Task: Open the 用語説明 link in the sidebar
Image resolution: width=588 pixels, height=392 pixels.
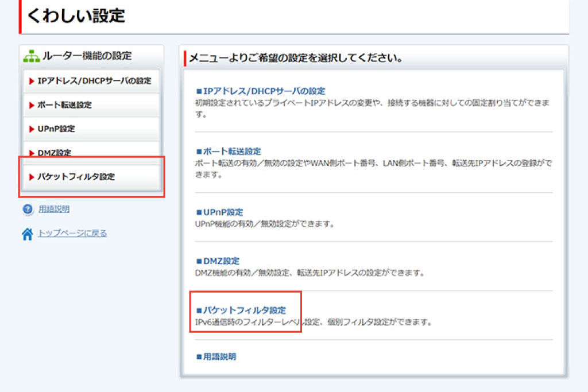Action: [54, 209]
